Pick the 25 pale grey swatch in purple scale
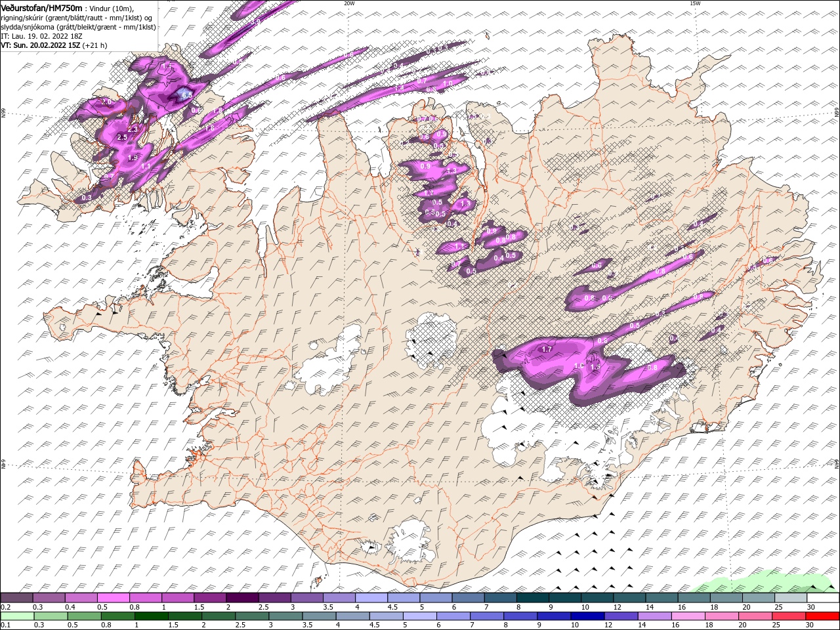The image size is (840, 630). click(x=791, y=598)
